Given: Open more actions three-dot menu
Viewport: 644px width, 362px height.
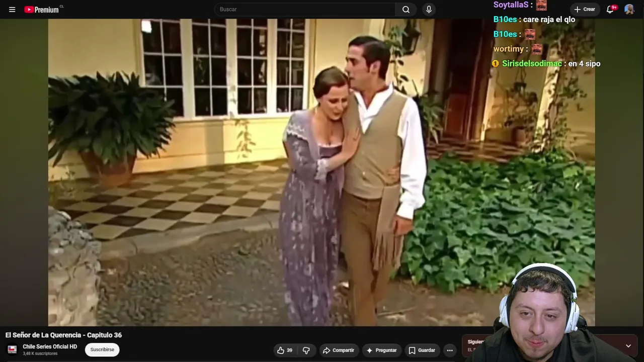Looking at the screenshot, I should pos(450,350).
